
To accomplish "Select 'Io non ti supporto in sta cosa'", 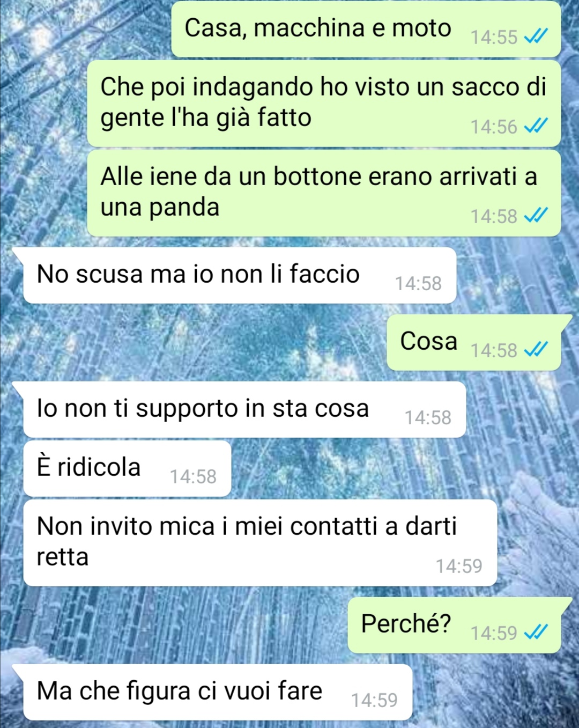I will pos(244,410).
